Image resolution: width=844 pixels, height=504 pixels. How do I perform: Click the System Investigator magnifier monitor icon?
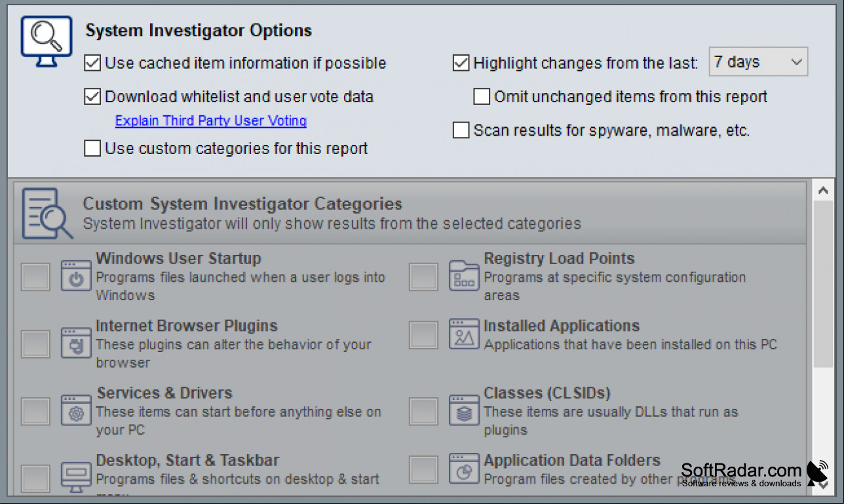coord(46,41)
